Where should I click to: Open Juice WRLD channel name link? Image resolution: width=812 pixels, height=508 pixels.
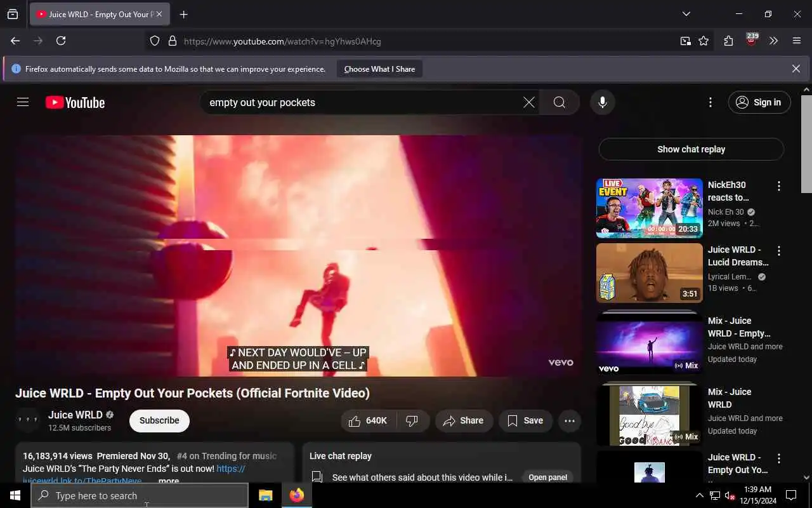coord(75,415)
